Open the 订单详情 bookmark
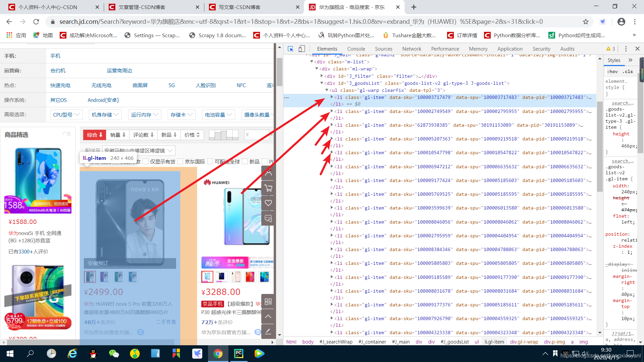 pos(462,35)
